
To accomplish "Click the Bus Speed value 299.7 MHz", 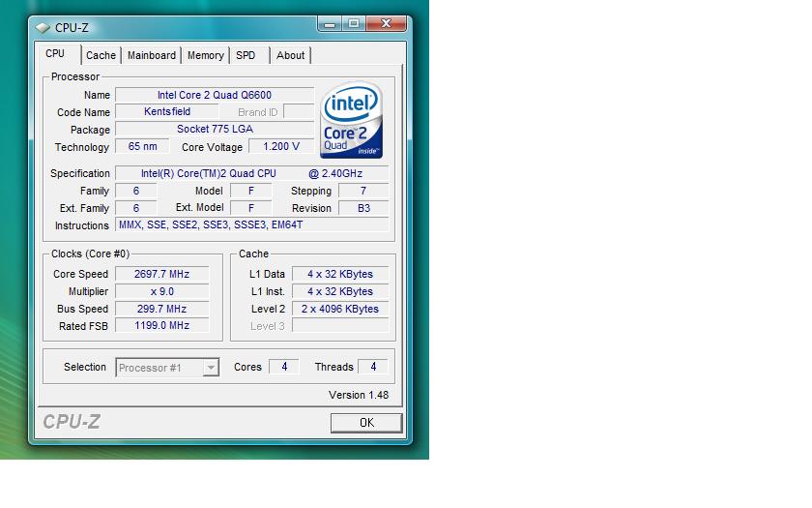I will pyautogui.click(x=161, y=309).
